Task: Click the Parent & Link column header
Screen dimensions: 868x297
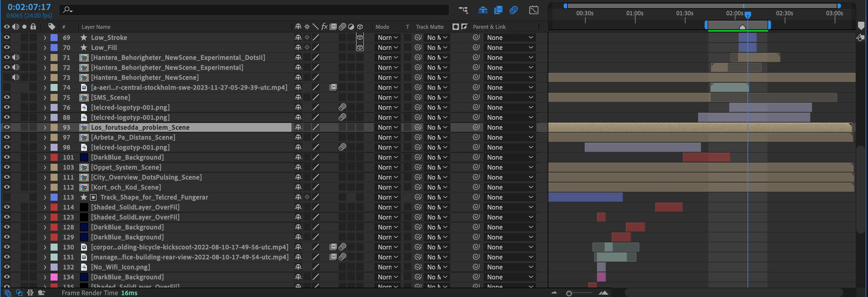Action: (489, 27)
